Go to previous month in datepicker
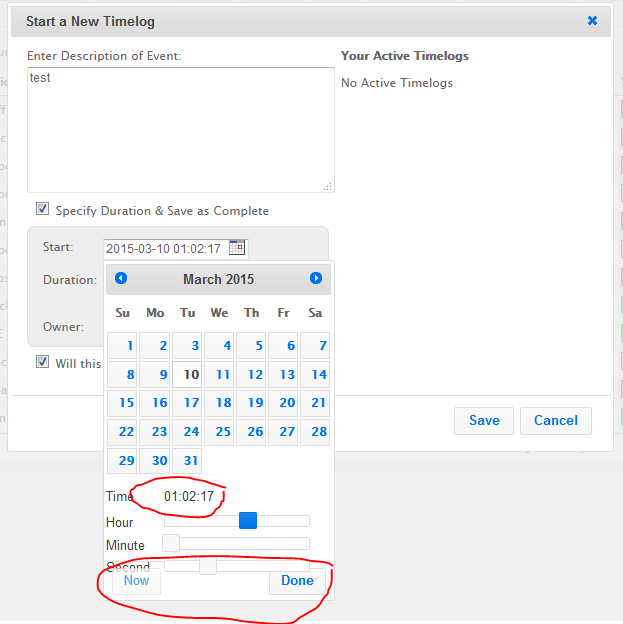The height and width of the screenshot is (624, 623). pyautogui.click(x=121, y=279)
